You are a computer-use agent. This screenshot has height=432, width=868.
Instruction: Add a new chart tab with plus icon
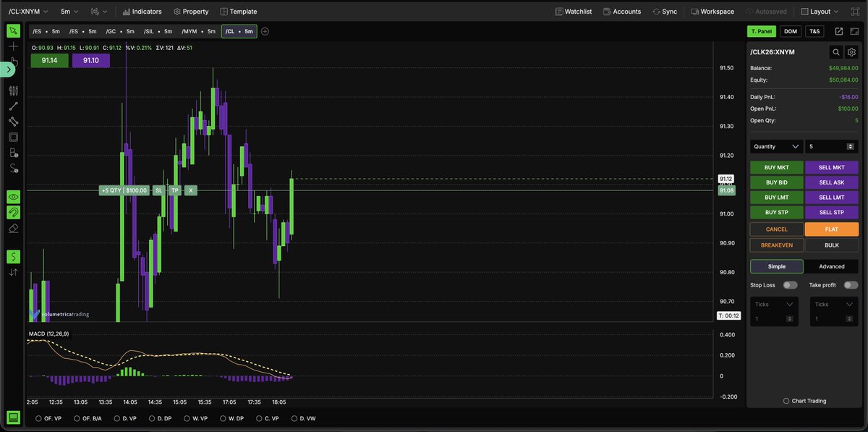(265, 31)
